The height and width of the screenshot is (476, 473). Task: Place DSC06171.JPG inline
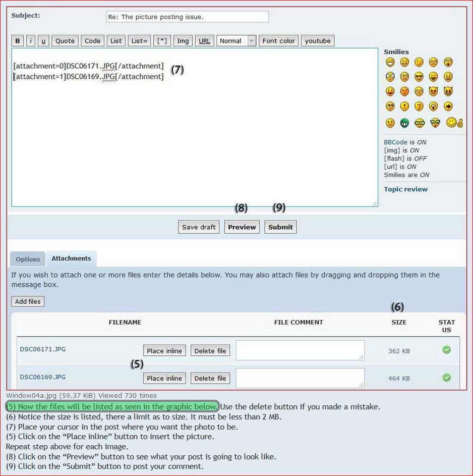coord(164,351)
